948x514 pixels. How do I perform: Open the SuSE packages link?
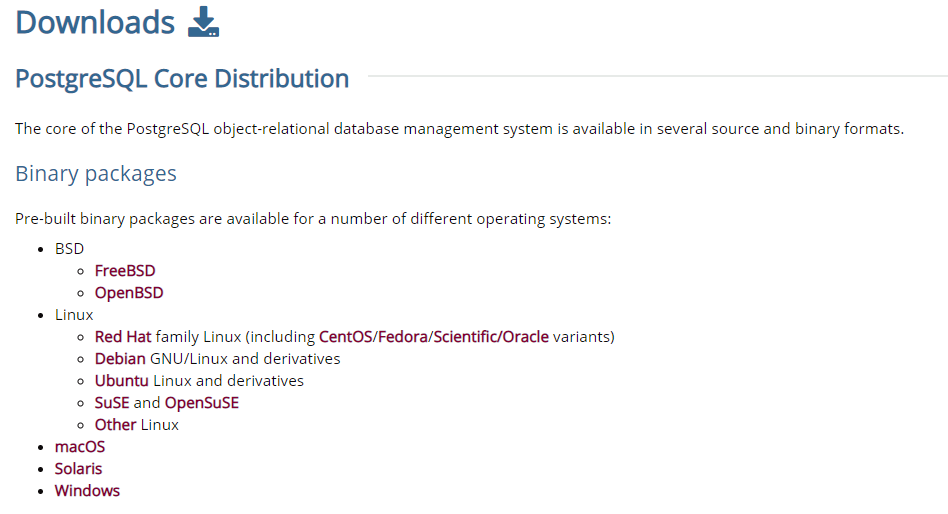(x=112, y=403)
